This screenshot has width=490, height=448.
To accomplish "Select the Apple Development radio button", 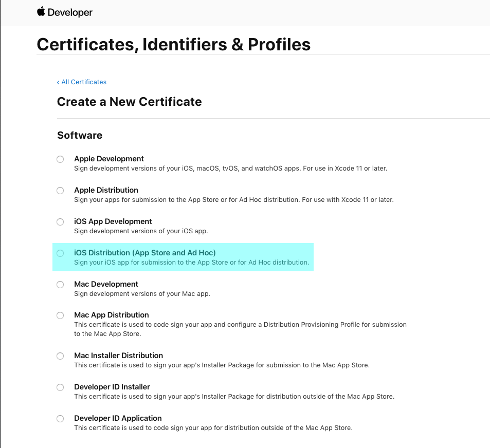I will [x=60, y=159].
